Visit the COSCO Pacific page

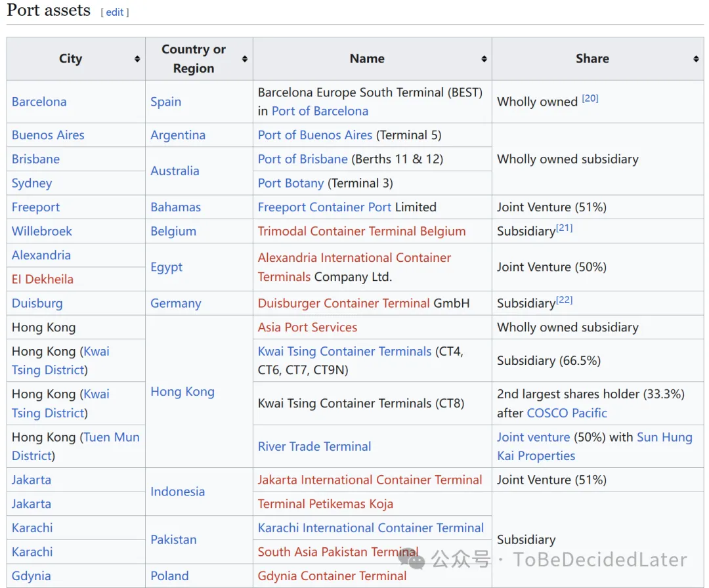(567, 413)
